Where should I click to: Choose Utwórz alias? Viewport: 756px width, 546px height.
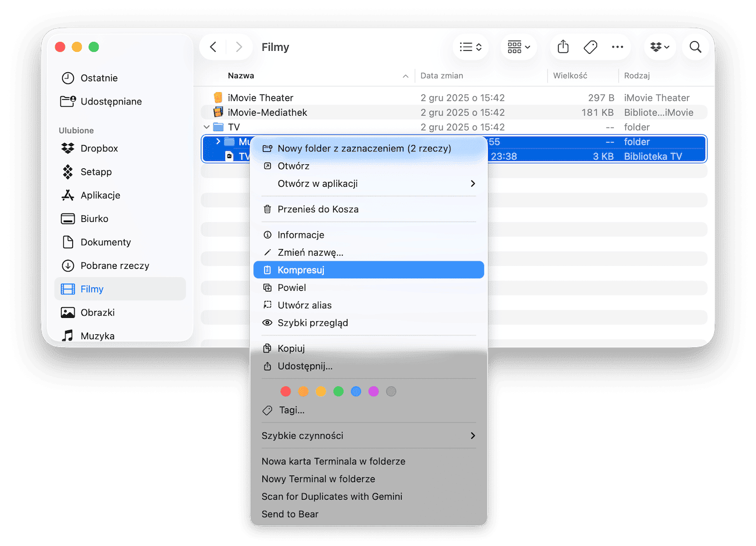point(369,305)
